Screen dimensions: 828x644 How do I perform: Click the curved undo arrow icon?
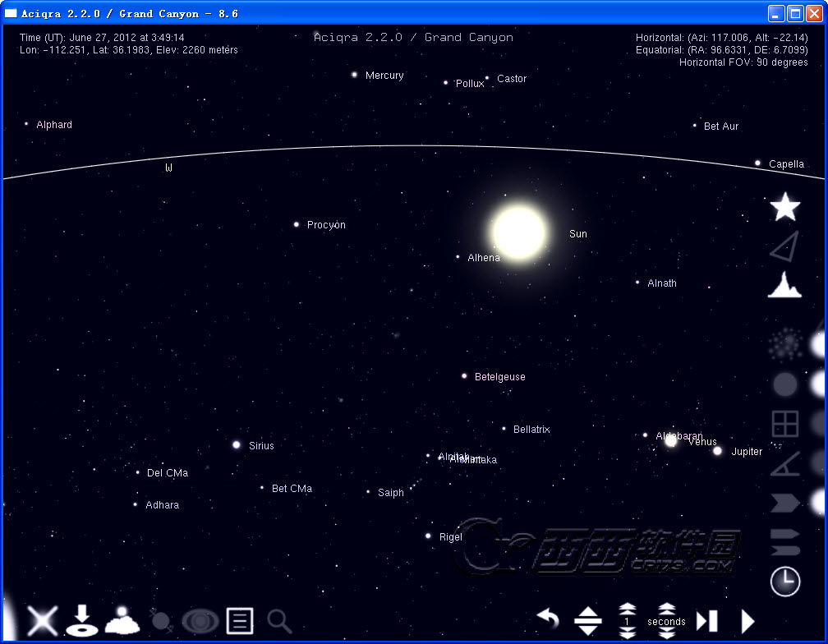(x=548, y=619)
